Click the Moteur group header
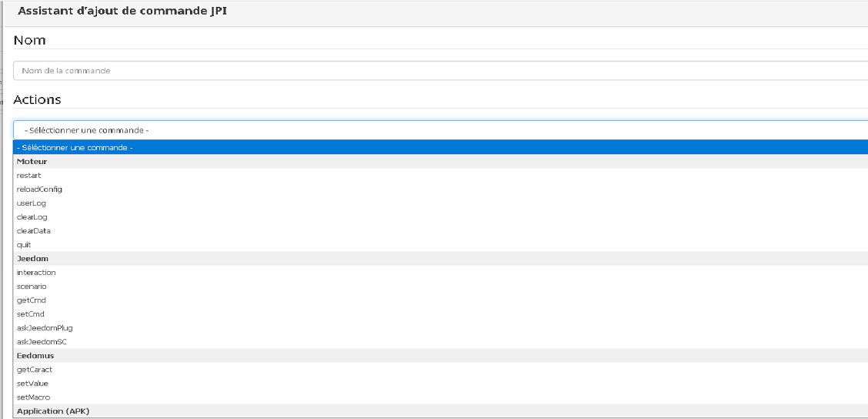 [32, 162]
